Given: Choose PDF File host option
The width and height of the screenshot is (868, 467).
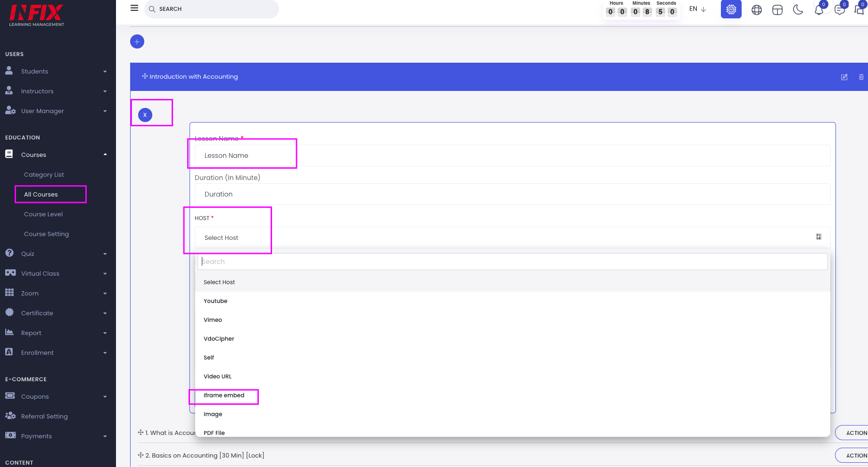Looking at the screenshot, I should pyautogui.click(x=513, y=431).
